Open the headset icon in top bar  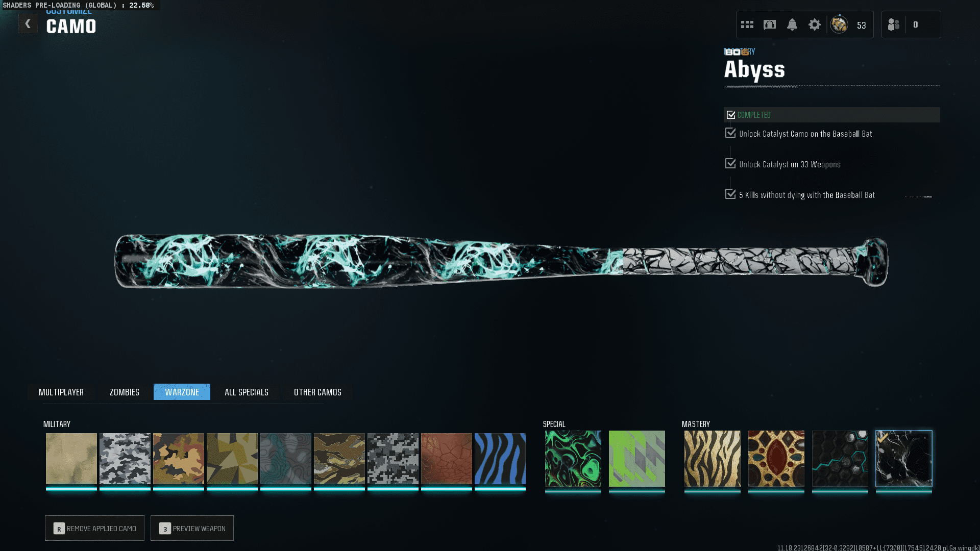tap(770, 24)
